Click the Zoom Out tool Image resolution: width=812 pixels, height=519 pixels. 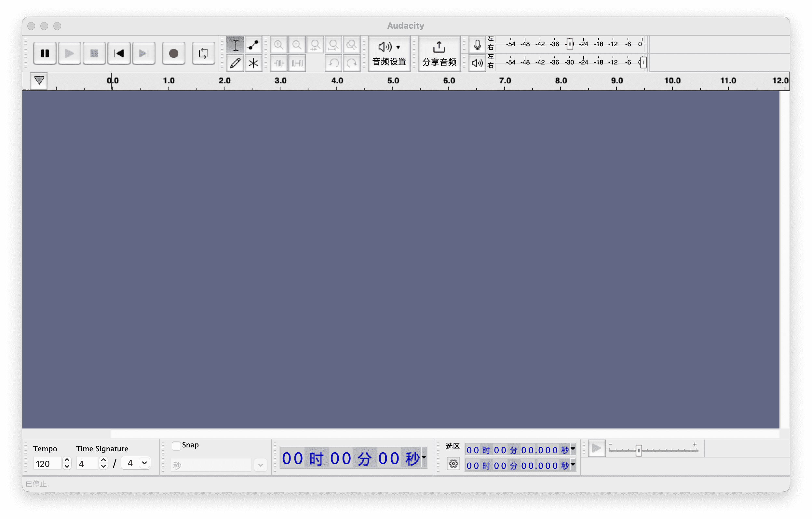[x=297, y=44]
